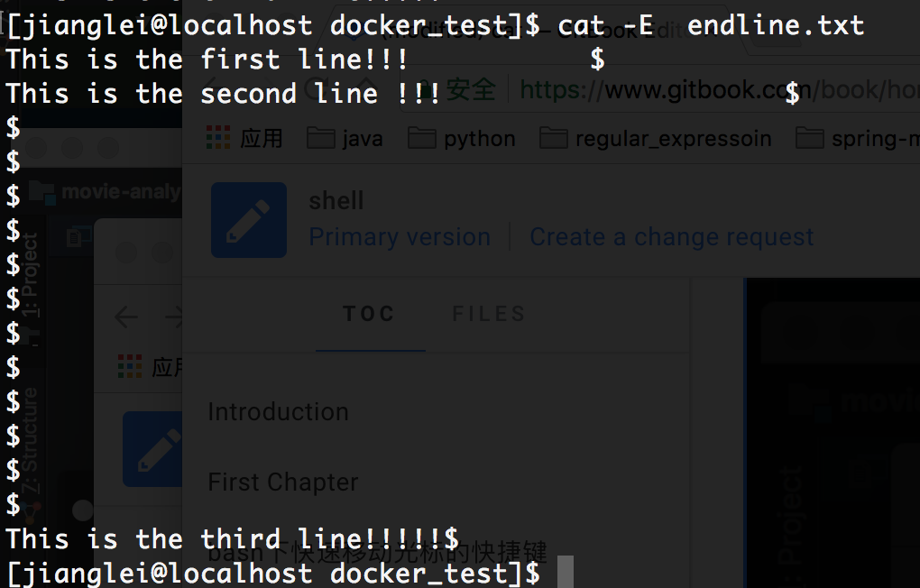Switch to the TOC tab
920x588 pixels.
pyautogui.click(x=369, y=314)
